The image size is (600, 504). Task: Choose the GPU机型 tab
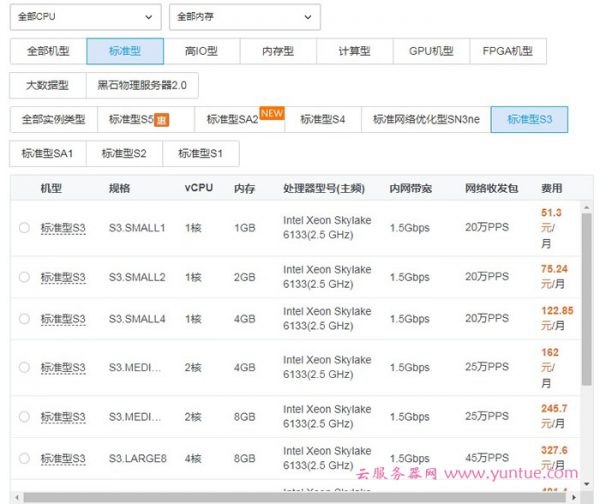coord(431,52)
